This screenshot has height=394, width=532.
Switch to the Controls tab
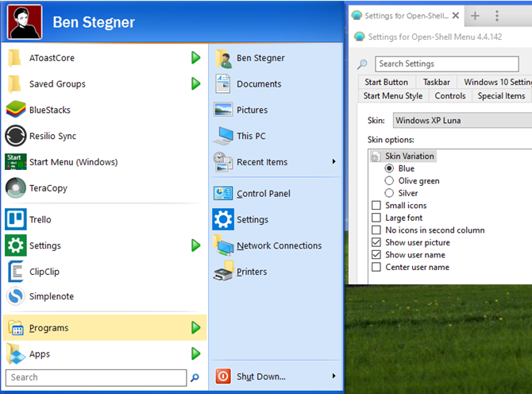point(450,96)
